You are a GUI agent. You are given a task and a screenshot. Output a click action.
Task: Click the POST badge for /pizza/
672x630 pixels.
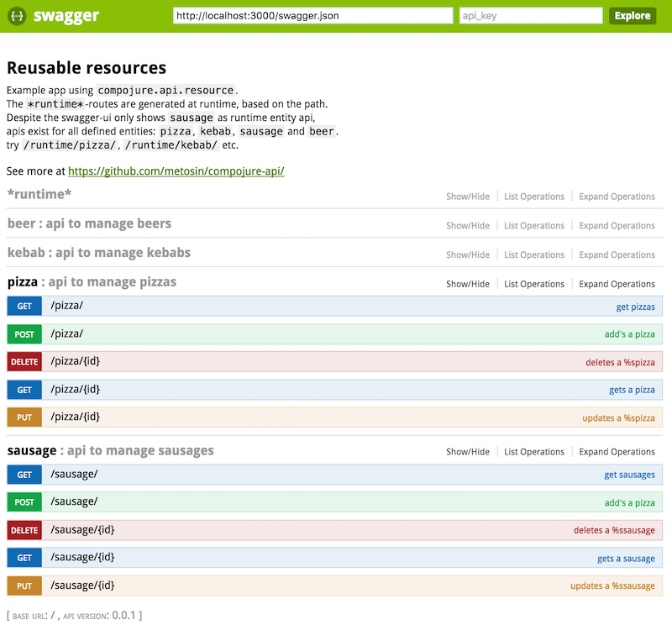[24, 334]
